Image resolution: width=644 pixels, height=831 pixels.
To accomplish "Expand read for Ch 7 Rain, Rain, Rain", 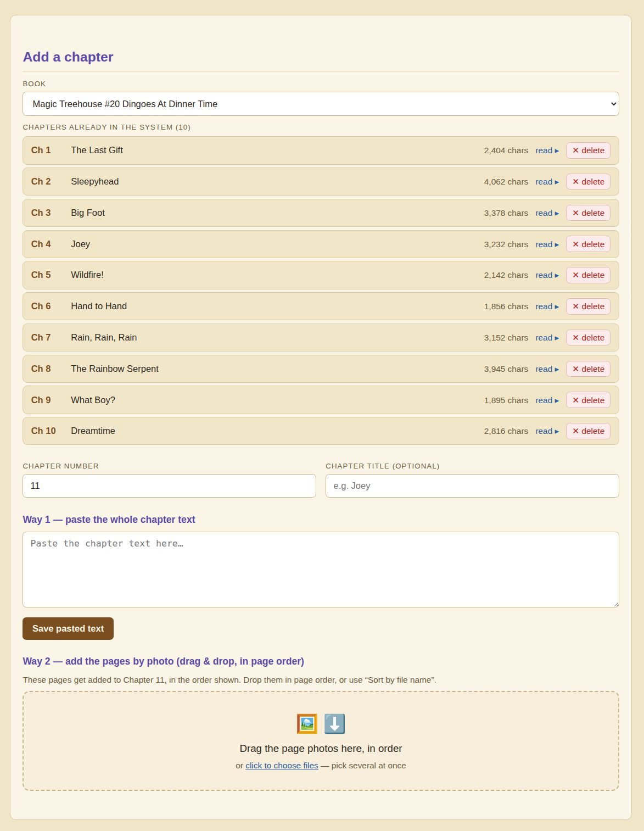I will point(547,338).
